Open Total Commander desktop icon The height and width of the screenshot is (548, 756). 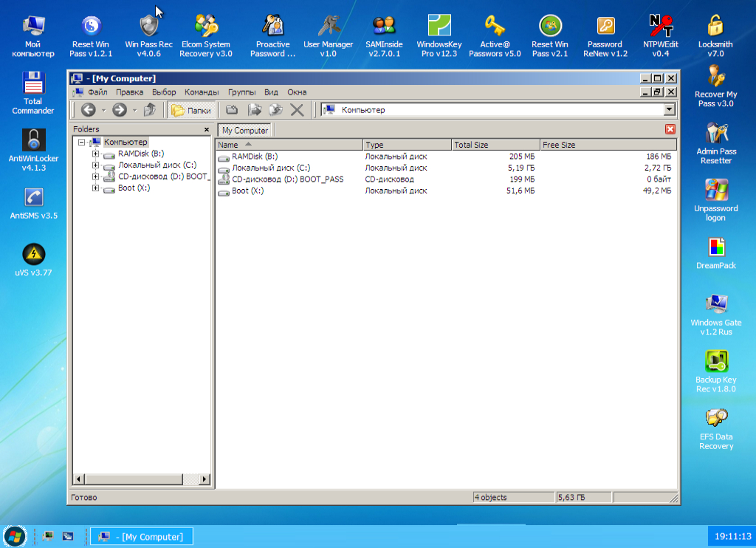click(x=32, y=93)
